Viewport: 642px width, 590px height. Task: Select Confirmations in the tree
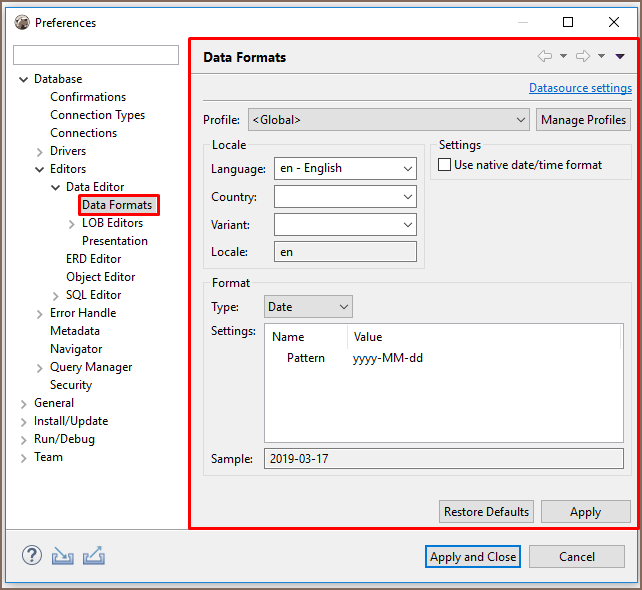coord(88,97)
